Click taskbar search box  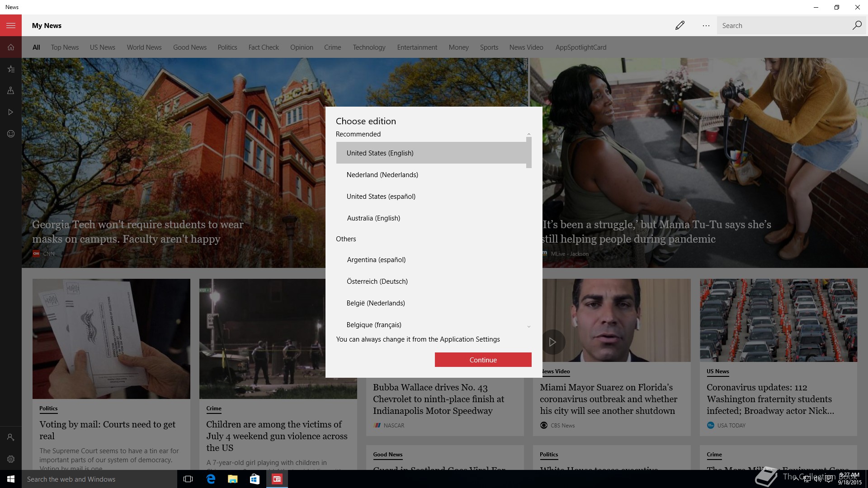click(99, 479)
